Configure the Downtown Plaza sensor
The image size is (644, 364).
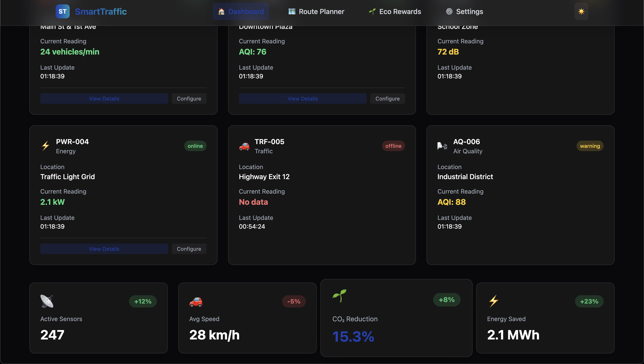[387, 99]
